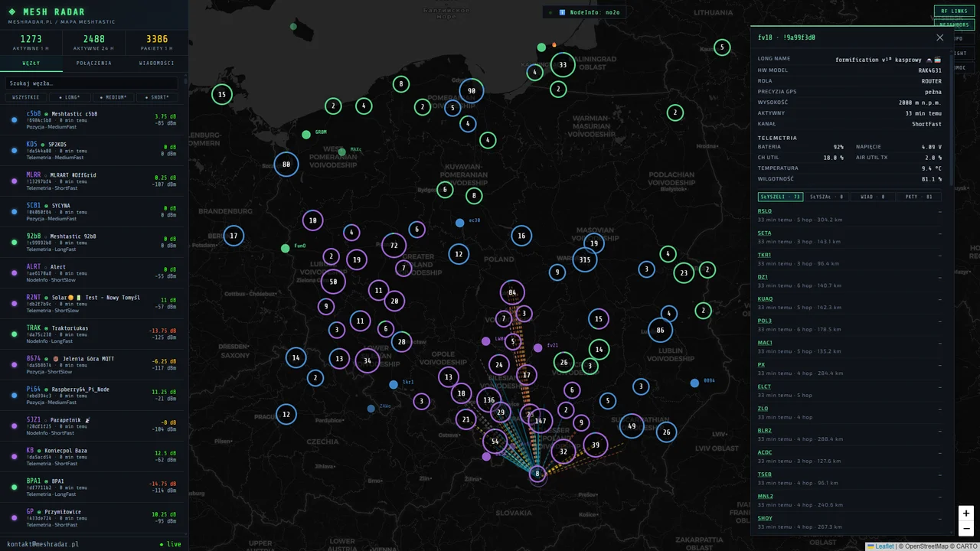
Task: Open cluster 33 near Kaliningrad
Action: pos(563,65)
